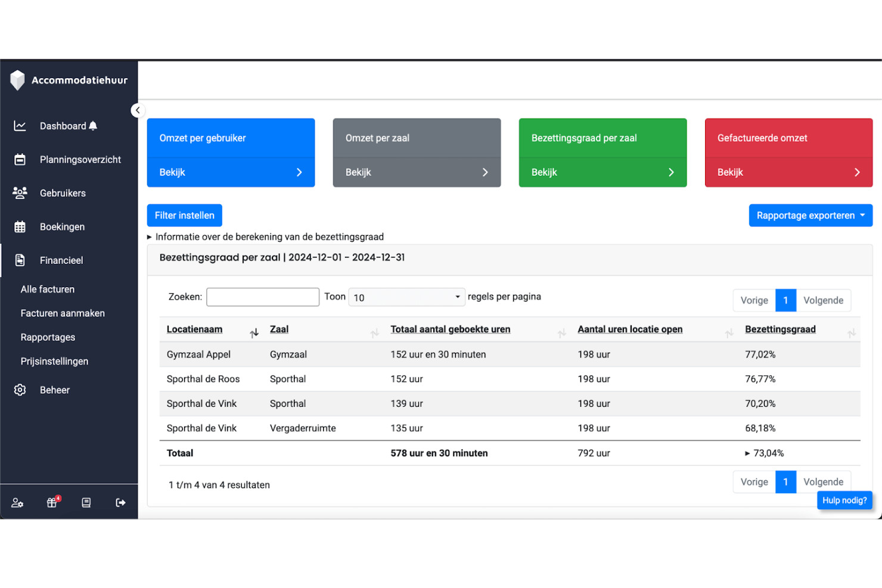
Task: Toggle sorting on the Locatienaam column
Action: (x=254, y=332)
